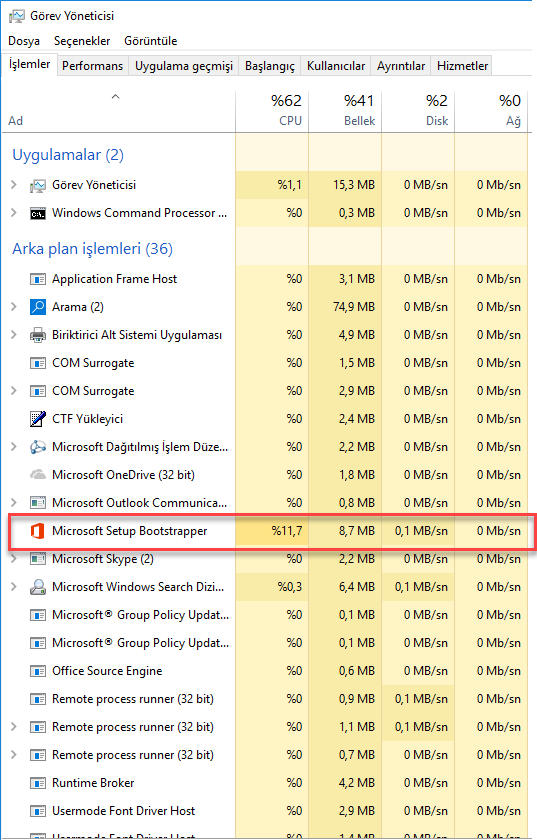This screenshot has width=537, height=840.
Task: Expand the Görev Yöneticisi process group
Action: [x=14, y=185]
